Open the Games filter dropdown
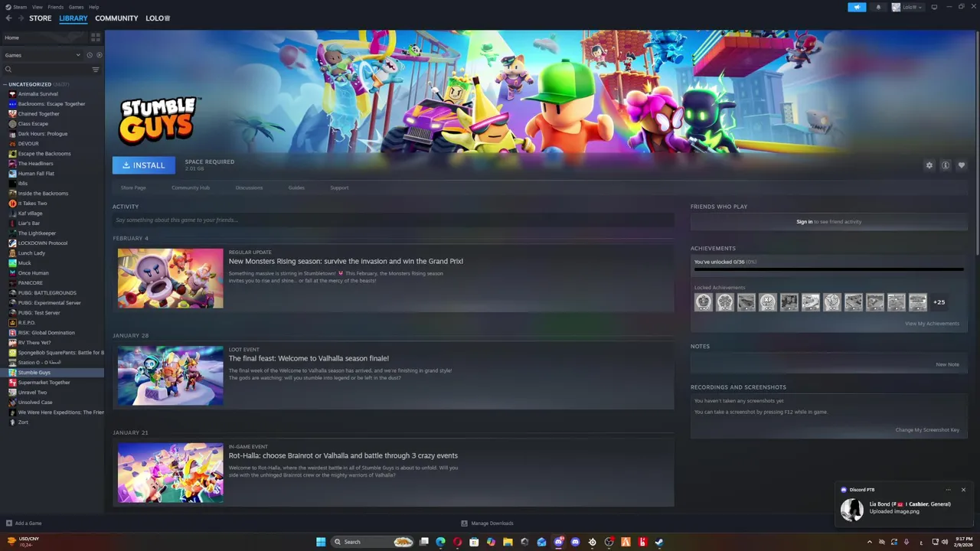This screenshot has width=980, height=551. 42,55
